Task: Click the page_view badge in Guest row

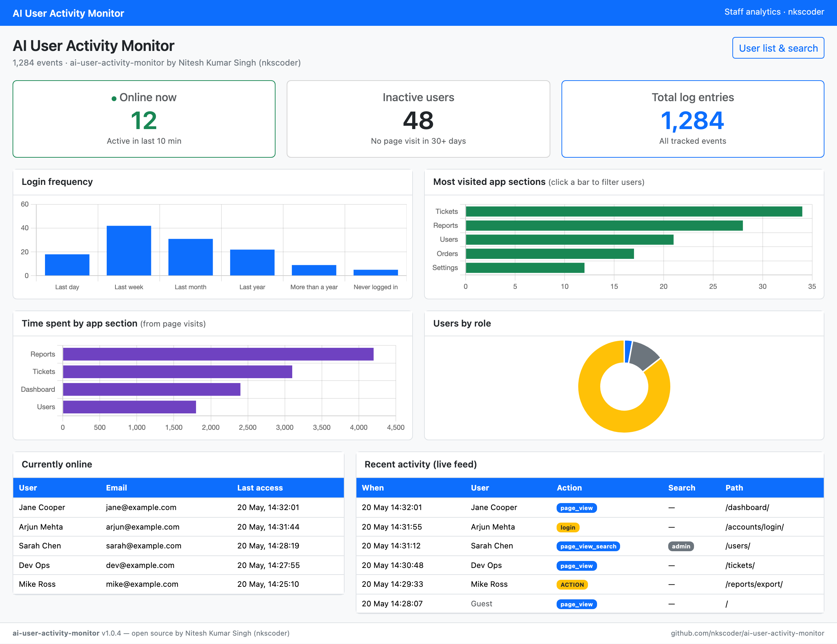Action: [x=576, y=604]
